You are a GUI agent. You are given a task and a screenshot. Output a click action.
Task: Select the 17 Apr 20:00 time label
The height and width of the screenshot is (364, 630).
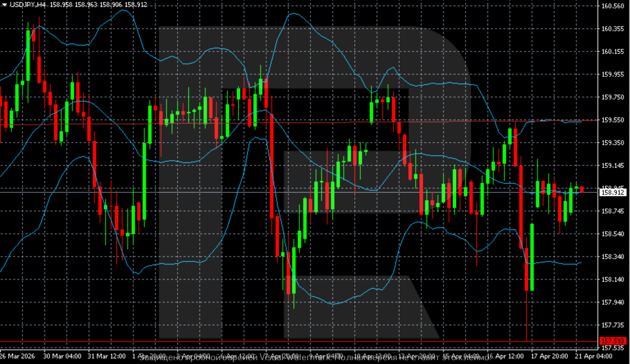pos(550,357)
